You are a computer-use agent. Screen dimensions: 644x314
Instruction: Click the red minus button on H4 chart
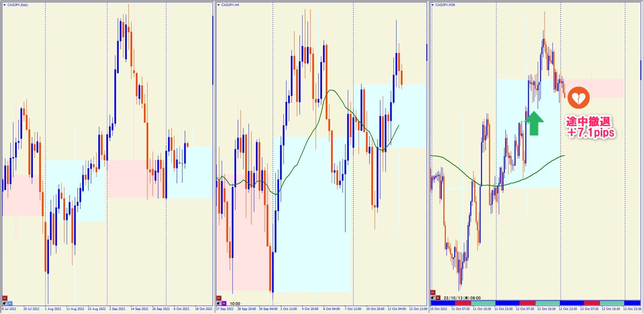coord(219,298)
